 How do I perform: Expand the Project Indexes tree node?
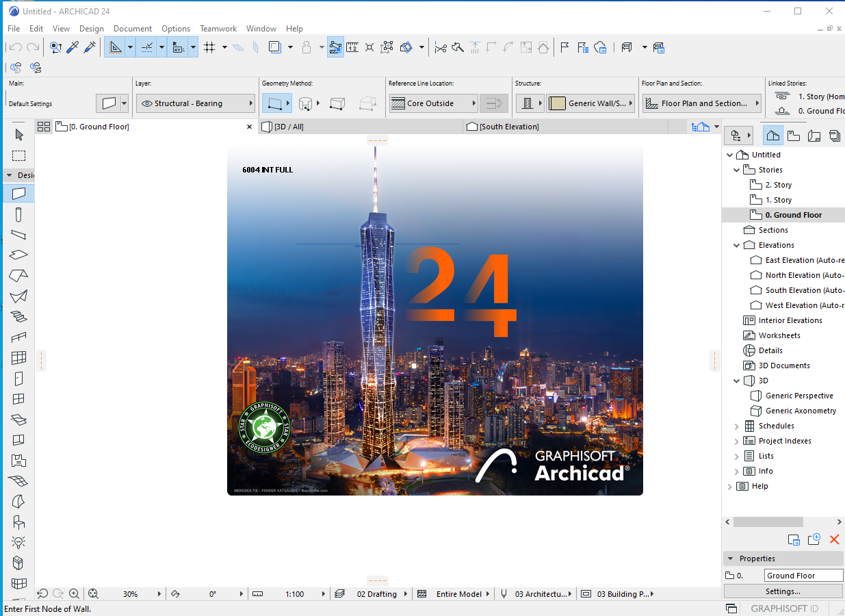click(x=737, y=441)
